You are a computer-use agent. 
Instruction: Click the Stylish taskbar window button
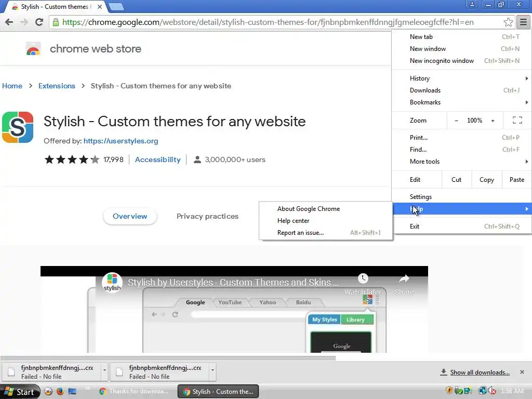click(x=218, y=391)
